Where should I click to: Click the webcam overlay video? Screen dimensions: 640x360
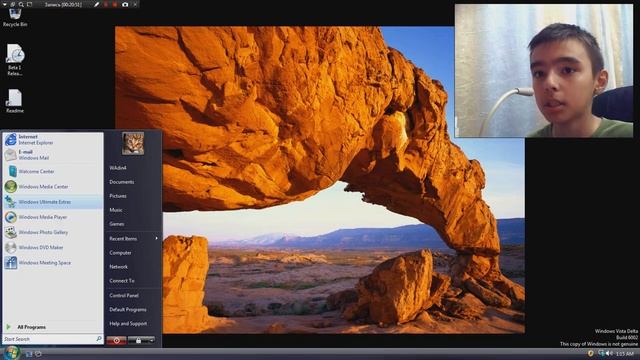pyautogui.click(x=544, y=71)
